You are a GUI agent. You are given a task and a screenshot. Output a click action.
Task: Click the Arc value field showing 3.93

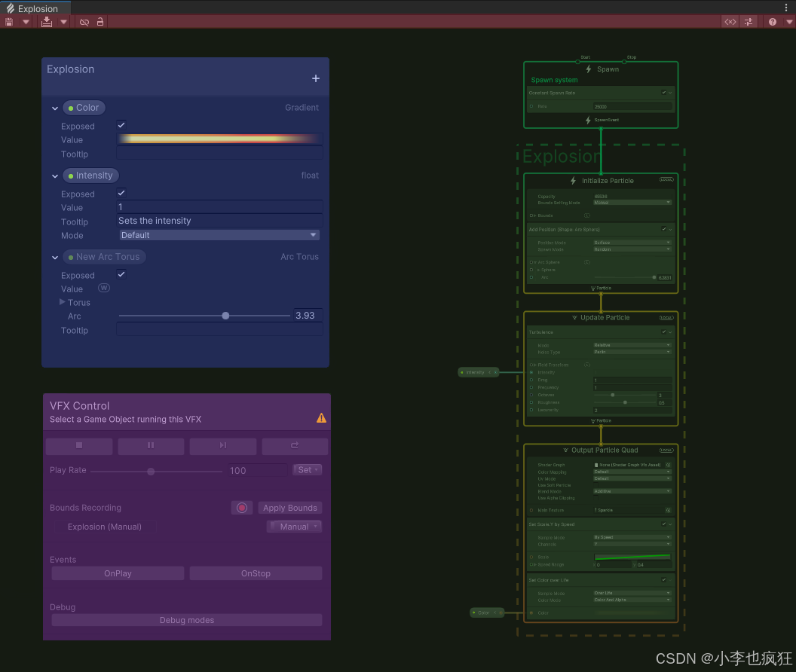[308, 315]
